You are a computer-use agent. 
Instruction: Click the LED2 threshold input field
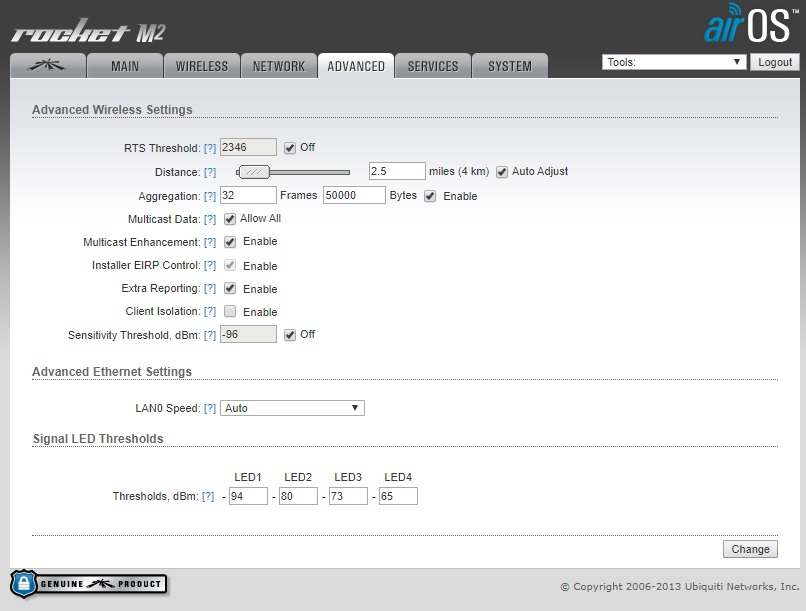click(x=298, y=496)
